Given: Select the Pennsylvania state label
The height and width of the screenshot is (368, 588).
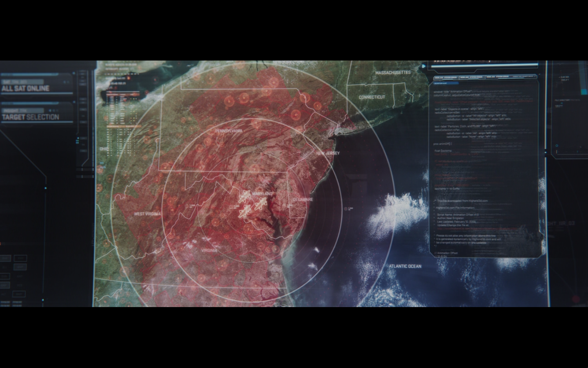Looking at the screenshot, I should coord(229,131).
